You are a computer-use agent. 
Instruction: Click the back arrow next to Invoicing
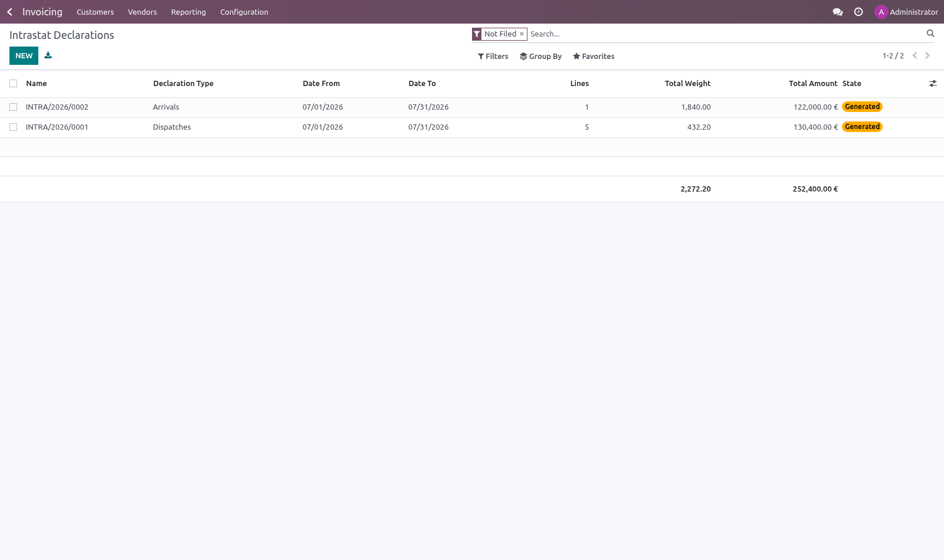pos(9,12)
